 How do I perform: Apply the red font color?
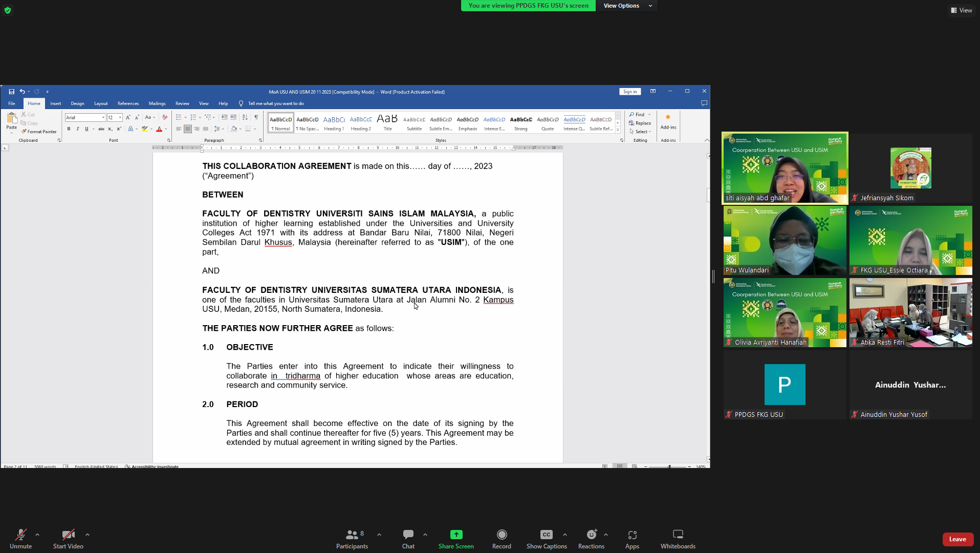(159, 129)
